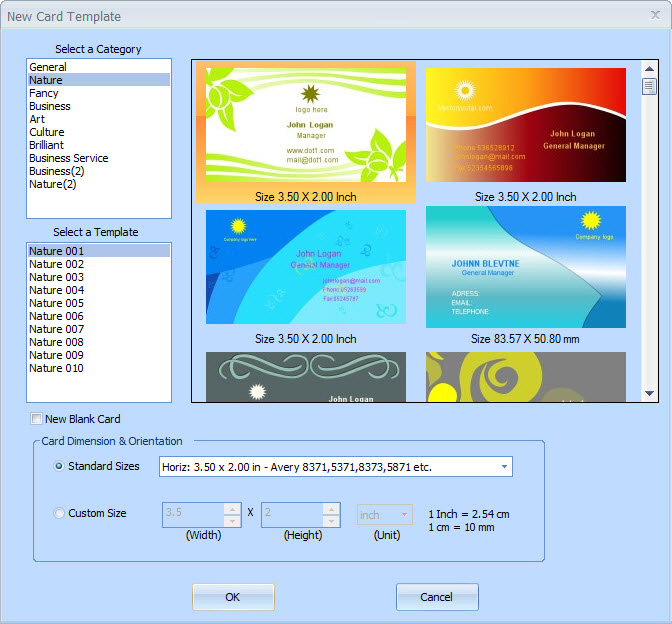Image resolution: width=672 pixels, height=624 pixels.
Task: Increase width with the stepper up arrow
Action: [232, 509]
